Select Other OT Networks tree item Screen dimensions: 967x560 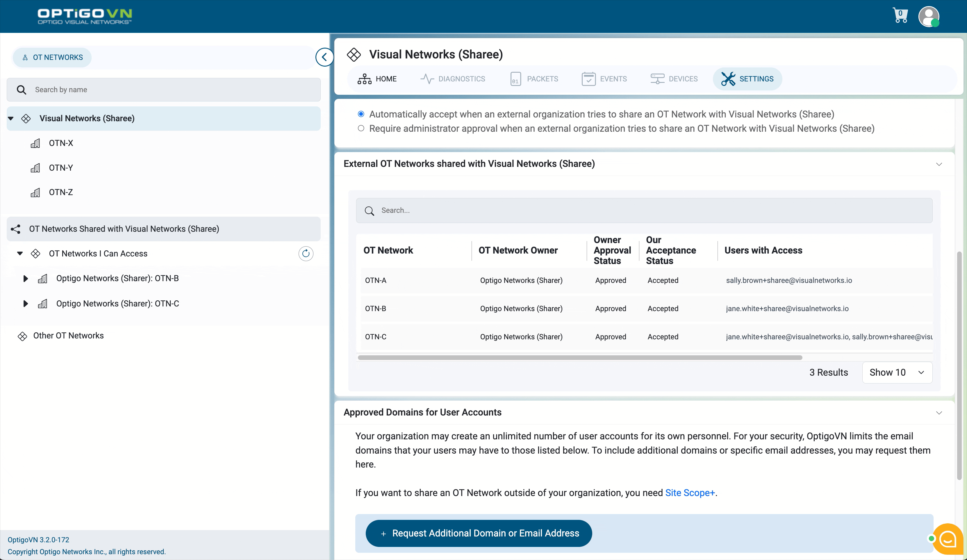pyautogui.click(x=68, y=336)
